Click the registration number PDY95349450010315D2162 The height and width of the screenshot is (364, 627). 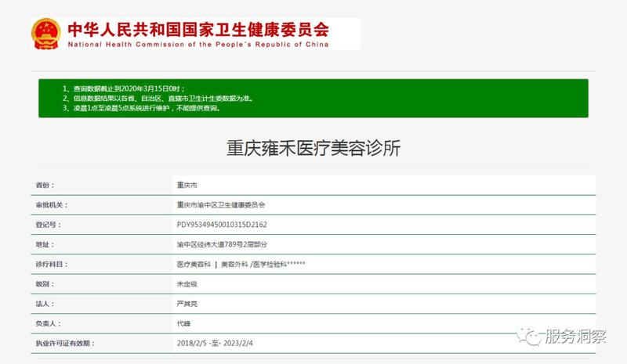point(222,224)
